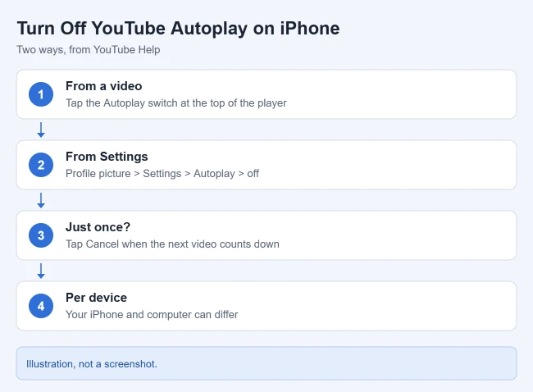Select the 'From Settings' heading
The width and height of the screenshot is (533, 392).
107,157
